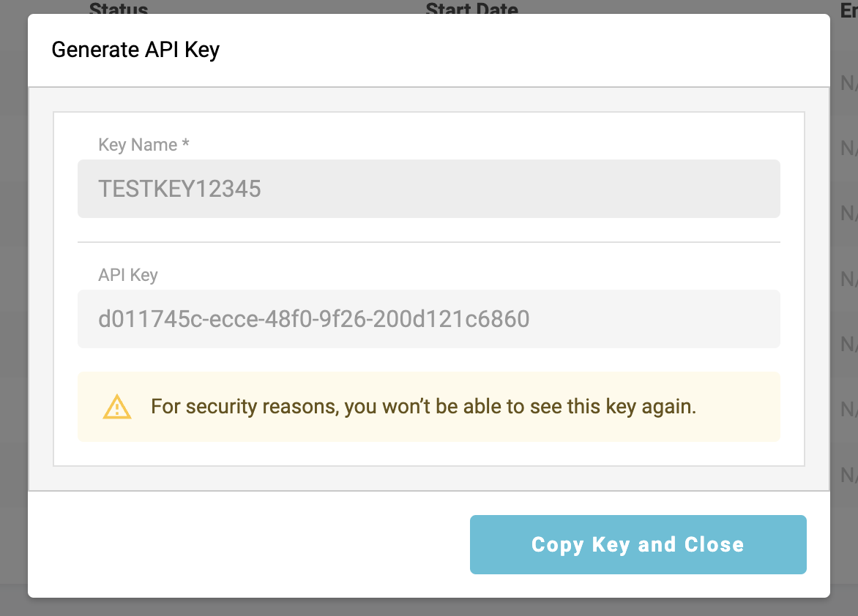Screen dimensions: 858x616
Task: Click the divider line between the two fields
Action: (x=428, y=241)
